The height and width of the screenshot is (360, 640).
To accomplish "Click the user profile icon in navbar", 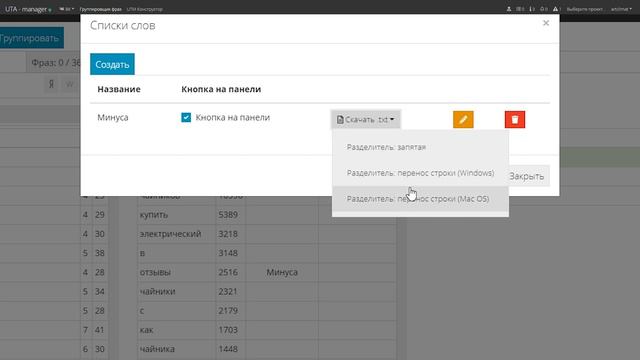I will [x=509, y=9].
